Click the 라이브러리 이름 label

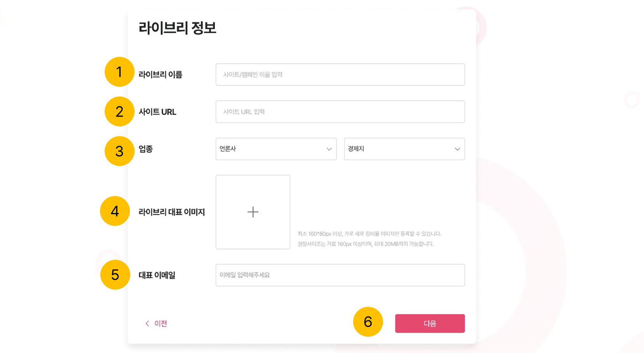[x=160, y=75]
